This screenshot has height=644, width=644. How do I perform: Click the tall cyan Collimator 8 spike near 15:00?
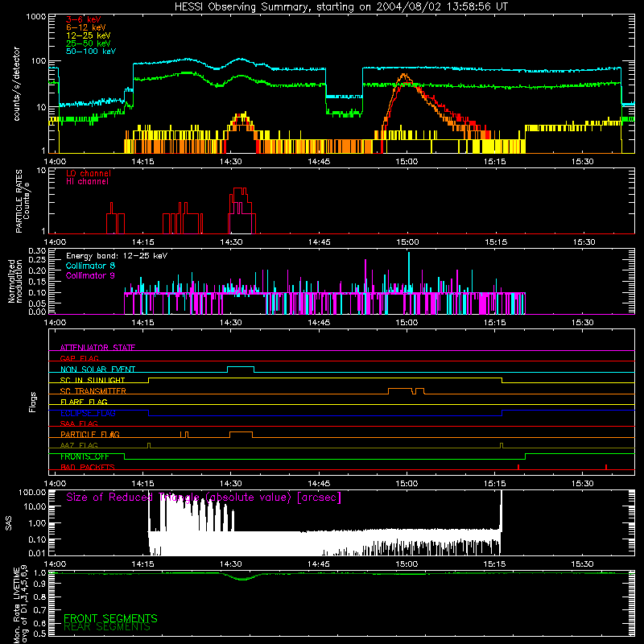(x=409, y=271)
